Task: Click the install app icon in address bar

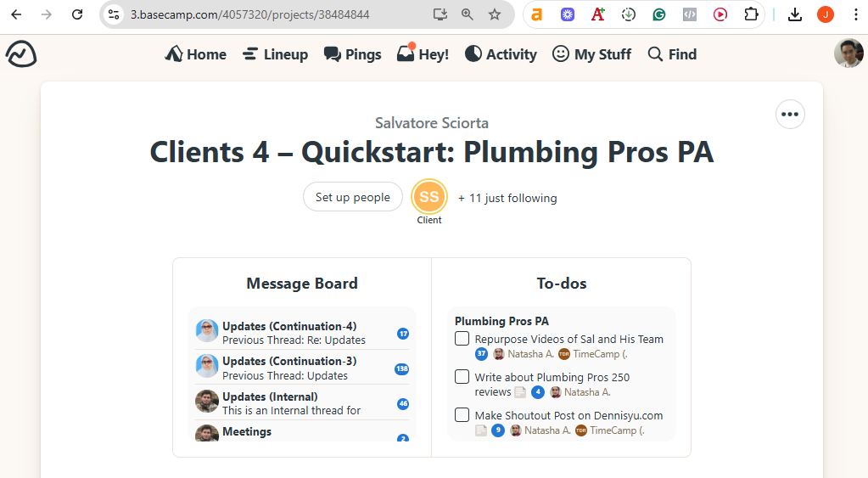Action: click(440, 14)
